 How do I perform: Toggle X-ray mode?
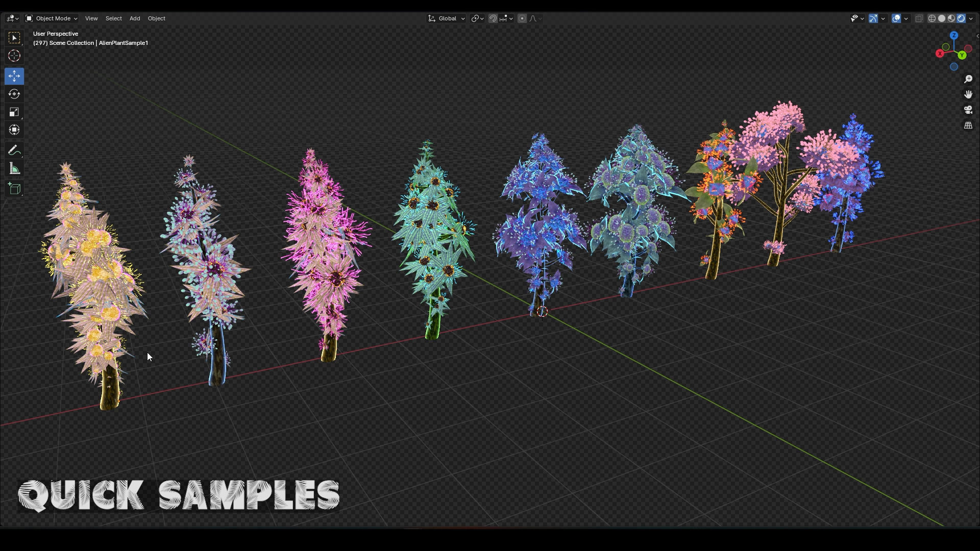pyautogui.click(x=919, y=18)
